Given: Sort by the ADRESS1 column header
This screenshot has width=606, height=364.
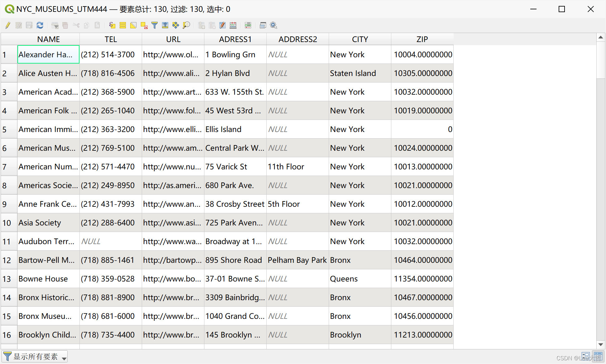Looking at the screenshot, I should click(235, 39).
